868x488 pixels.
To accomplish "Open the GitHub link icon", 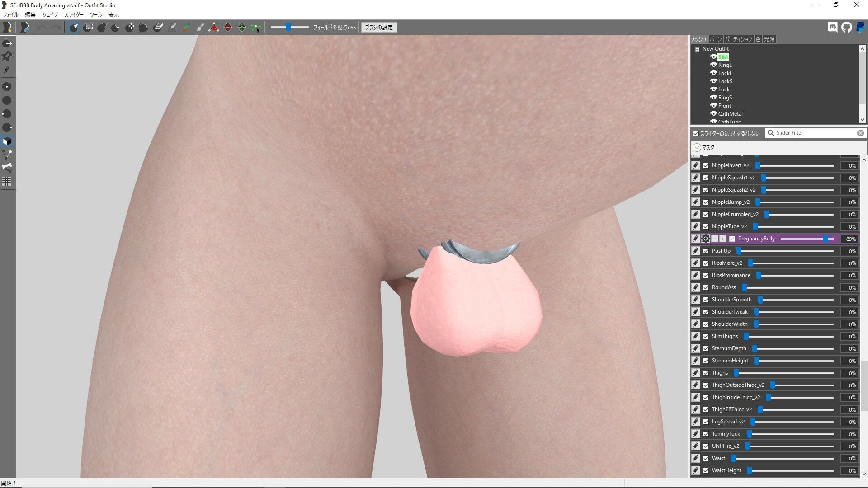I will click(x=847, y=27).
